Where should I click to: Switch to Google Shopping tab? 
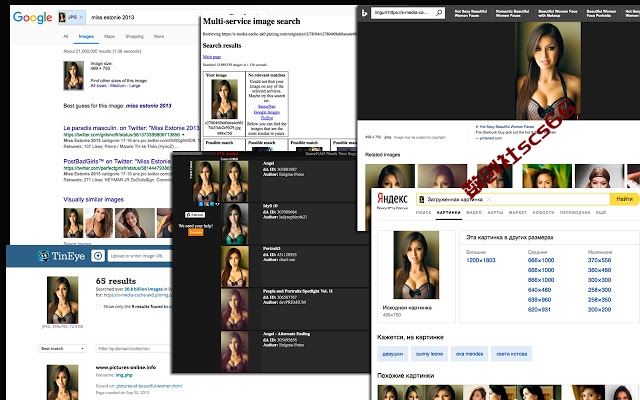pyautogui.click(x=134, y=36)
